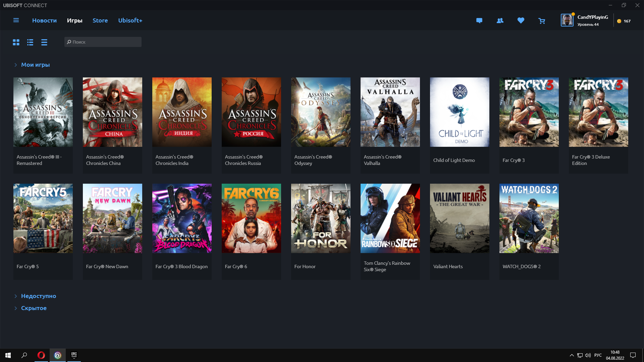This screenshot has width=644, height=362.
Task: Open Far Cry 3 Blood Dragon cover
Action: click(182, 218)
